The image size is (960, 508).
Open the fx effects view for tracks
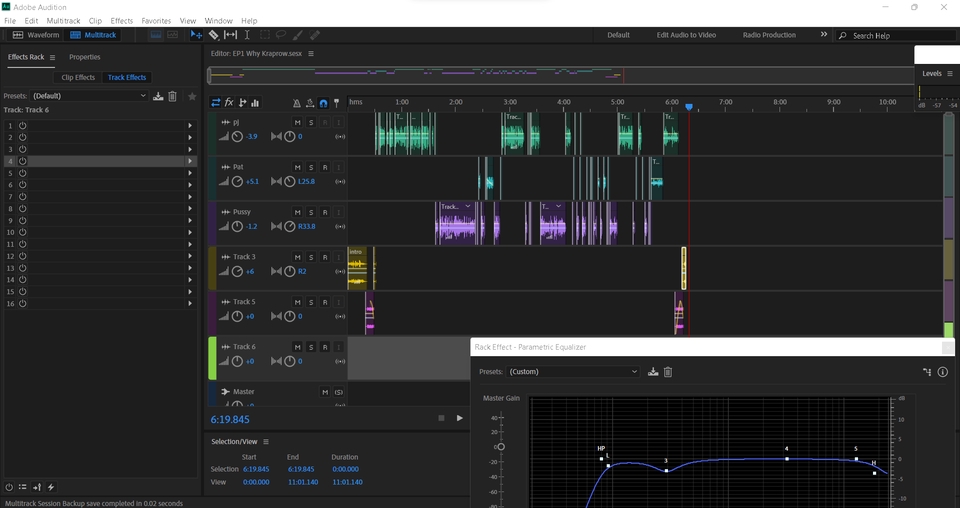[x=229, y=102]
